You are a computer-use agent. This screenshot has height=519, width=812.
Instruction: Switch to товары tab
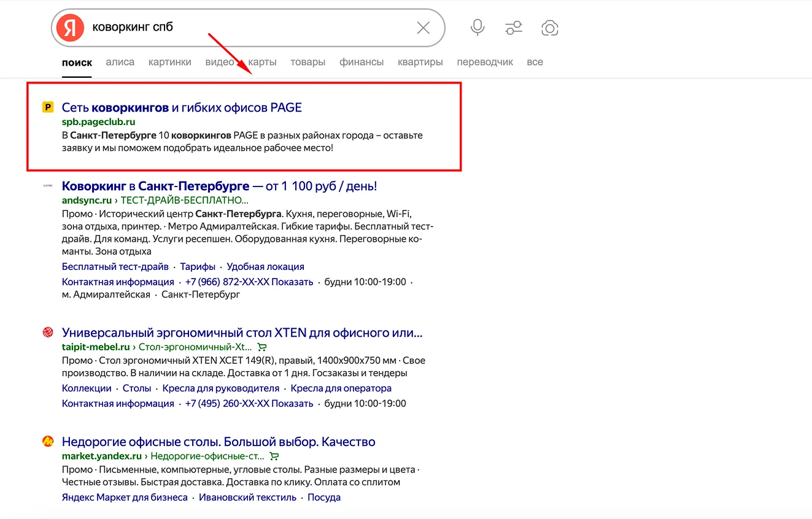308,62
